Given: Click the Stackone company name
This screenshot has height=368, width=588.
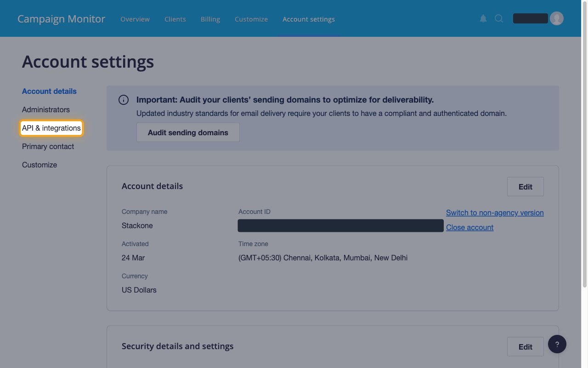Looking at the screenshot, I should tap(137, 225).
